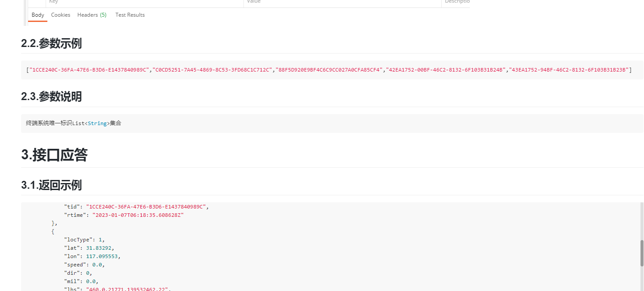Click the 3.1.返回示例 heading
This screenshot has width=644, height=291.
point(51,185)
